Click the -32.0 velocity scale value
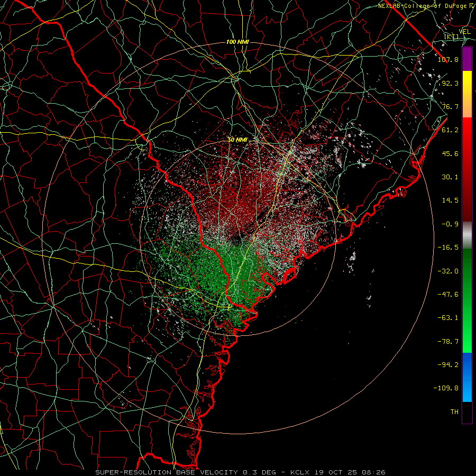The height and width of the screenshot is (476, 476). point(448,271)
